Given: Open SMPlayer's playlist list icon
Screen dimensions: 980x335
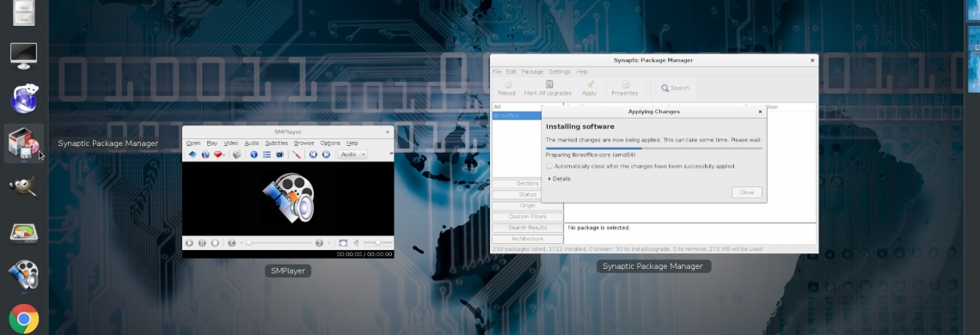Looking at the screenshot, I should point(266,155).
